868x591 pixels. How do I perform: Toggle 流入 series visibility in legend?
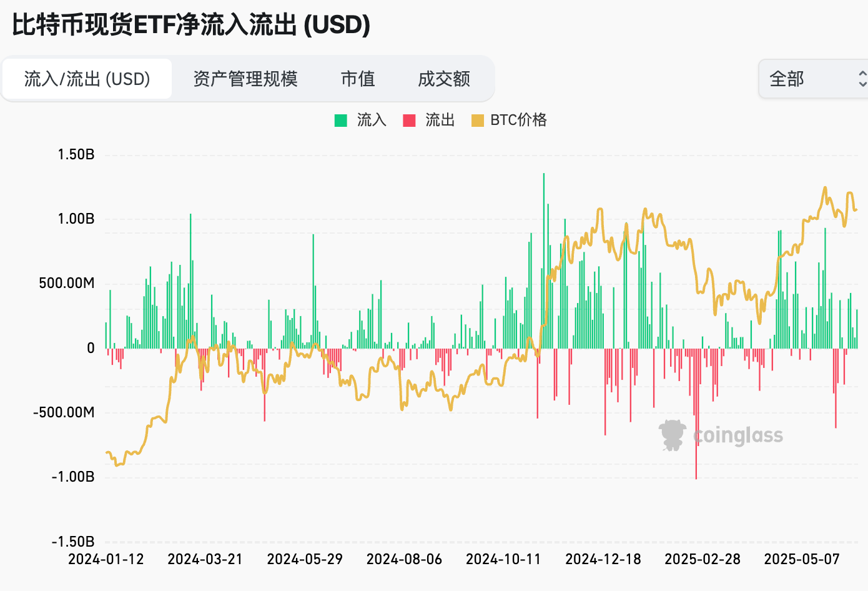coord(360,119)
